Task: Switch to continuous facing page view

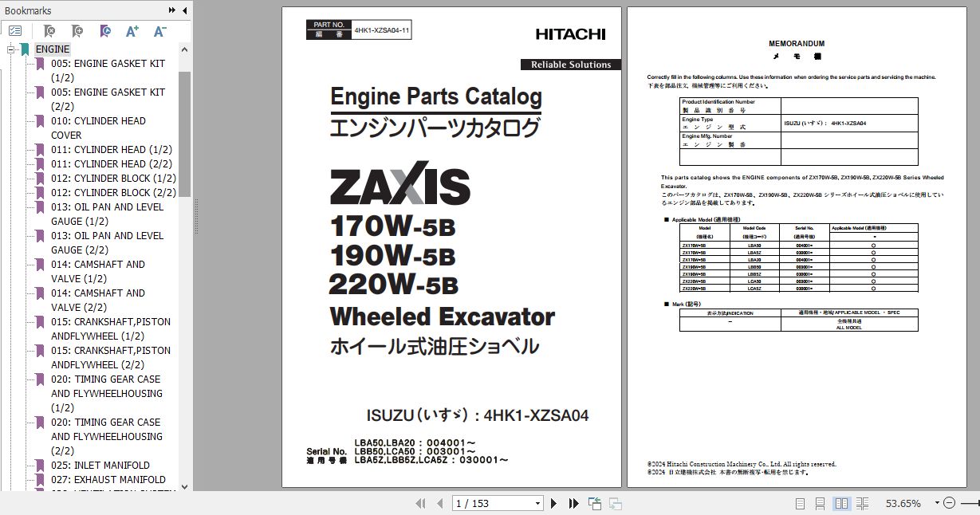Action: [862, 503]
